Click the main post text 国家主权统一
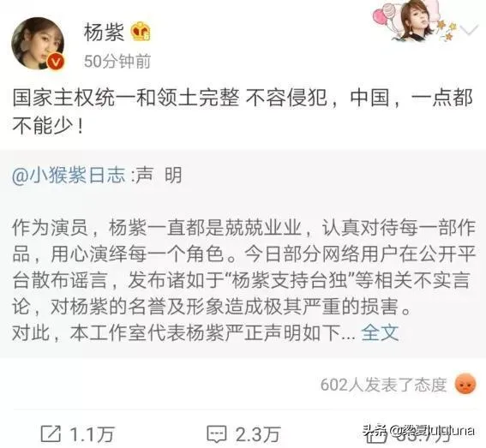This screenshot has height=448, width=486. click(x=243, y=111)
